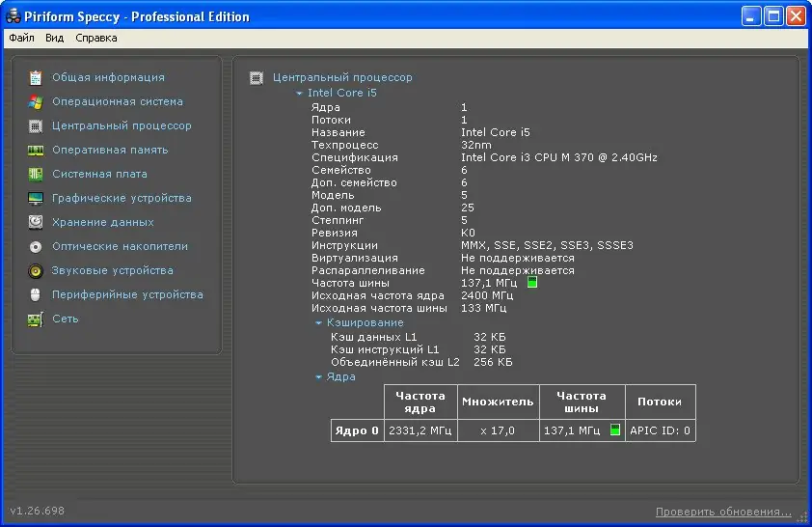Click green indicator in Ядро 0 table row

(x=614, y=430)
